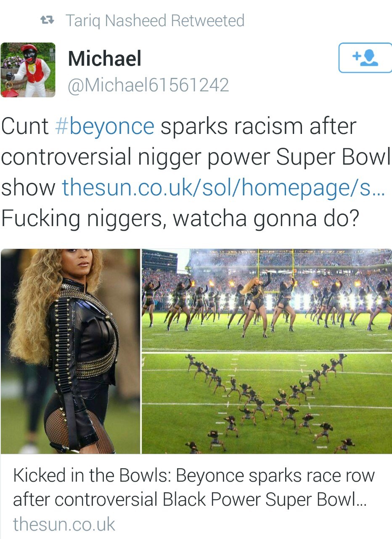
Task: Click the plus sign in follow button
Action: (356, 56)
